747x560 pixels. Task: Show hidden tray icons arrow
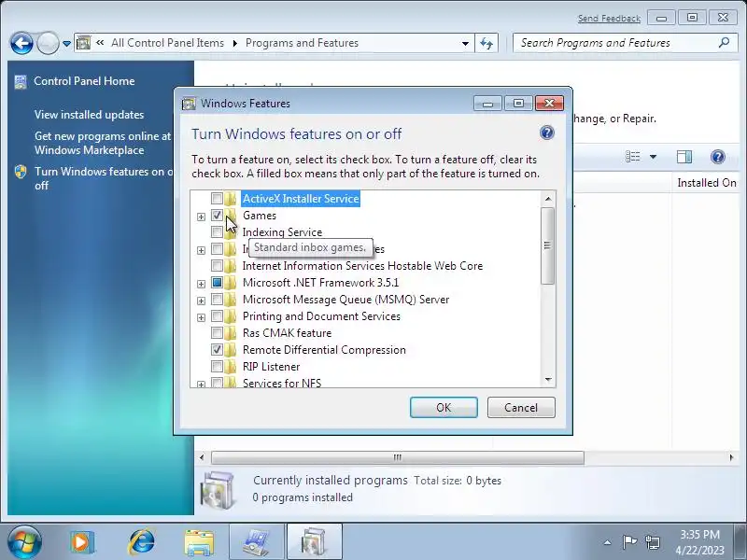coord(608,542)
